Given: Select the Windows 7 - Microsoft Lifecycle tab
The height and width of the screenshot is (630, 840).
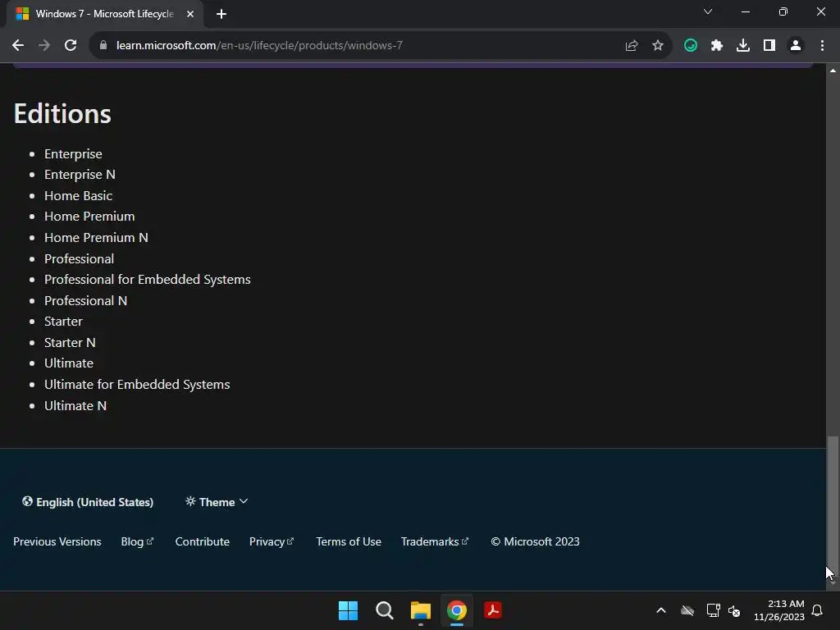Looking at the screenshot, I should tap(105, 14).
